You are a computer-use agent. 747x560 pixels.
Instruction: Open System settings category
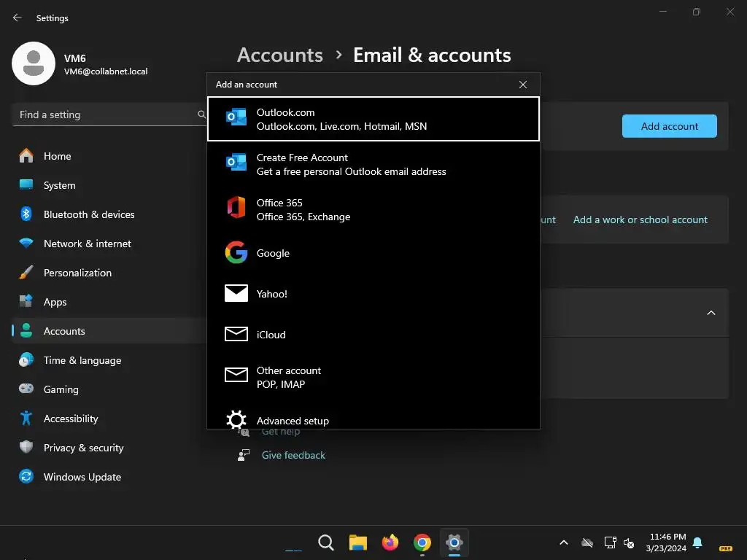coord(109,185)
